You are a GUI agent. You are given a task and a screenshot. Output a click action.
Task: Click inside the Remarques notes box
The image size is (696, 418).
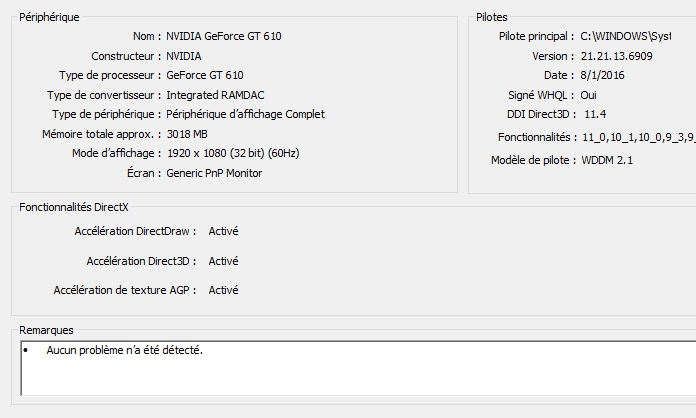[x=358, y=368]
